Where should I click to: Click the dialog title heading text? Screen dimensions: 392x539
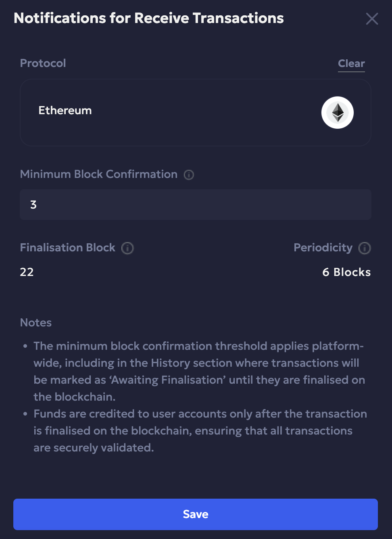149,18
